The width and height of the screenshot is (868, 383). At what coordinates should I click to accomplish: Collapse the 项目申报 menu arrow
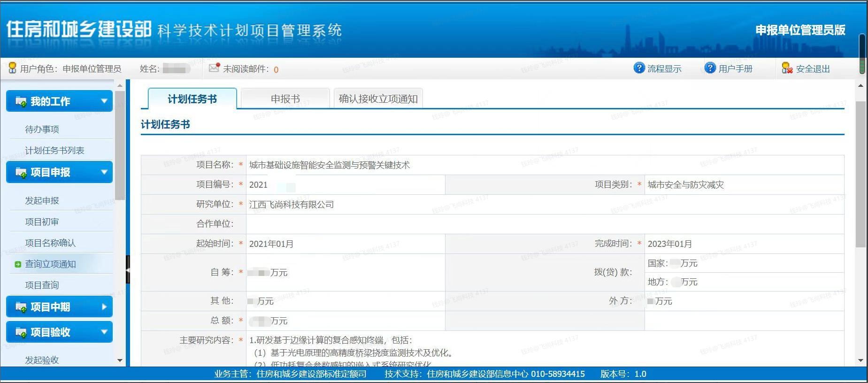coord(104,172)
